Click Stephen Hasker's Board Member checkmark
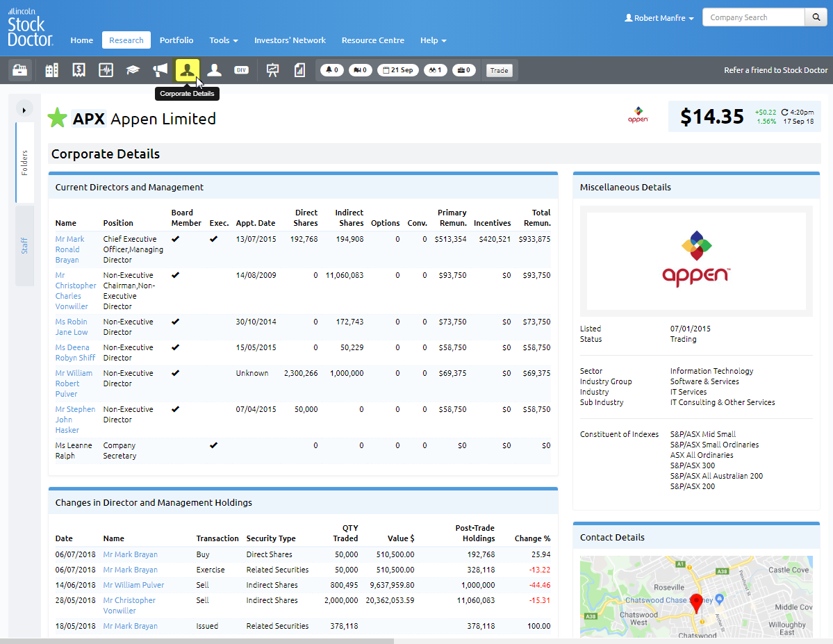Screen dimensions: 833x644 (175, 409)
